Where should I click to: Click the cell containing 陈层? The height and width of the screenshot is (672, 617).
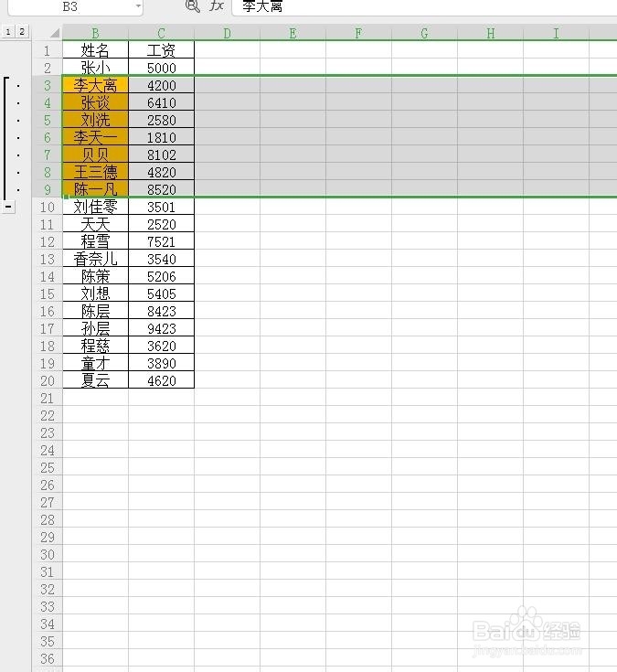[96, 311]
